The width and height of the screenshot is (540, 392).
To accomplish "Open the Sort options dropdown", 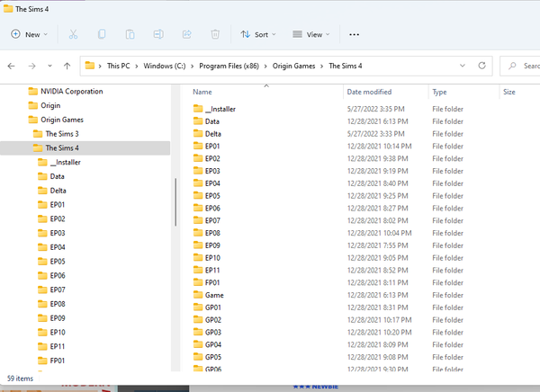I will tap(260, 34).
